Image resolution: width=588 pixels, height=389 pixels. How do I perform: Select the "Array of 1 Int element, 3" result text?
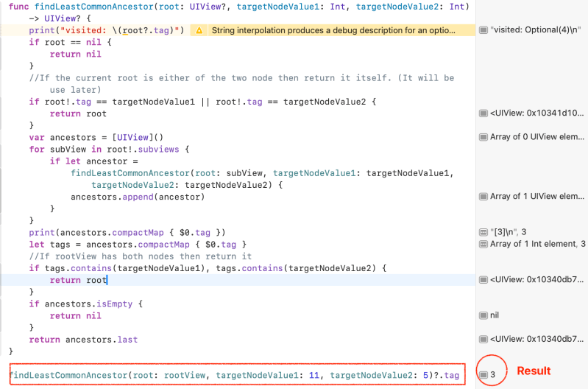pos(537,244)
